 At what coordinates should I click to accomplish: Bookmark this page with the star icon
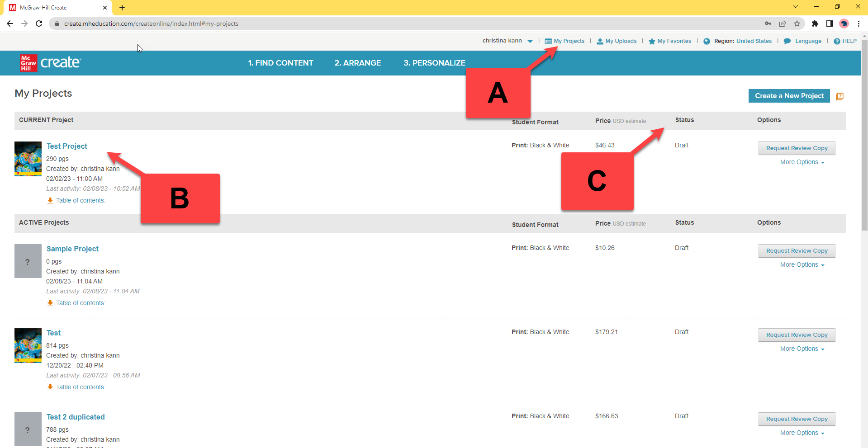[x=797, y=24]
